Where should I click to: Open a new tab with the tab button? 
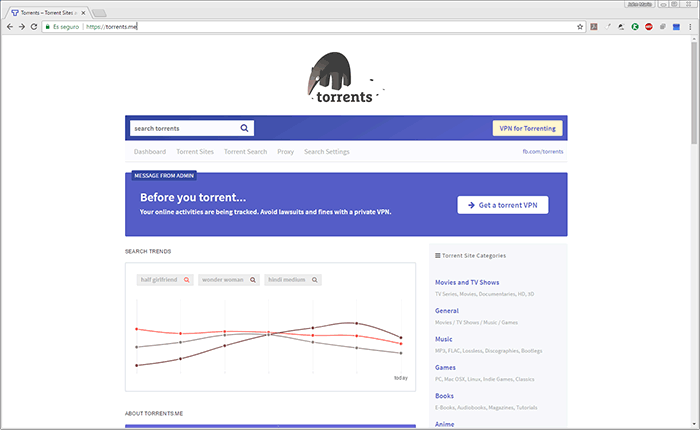pos(99,13)
